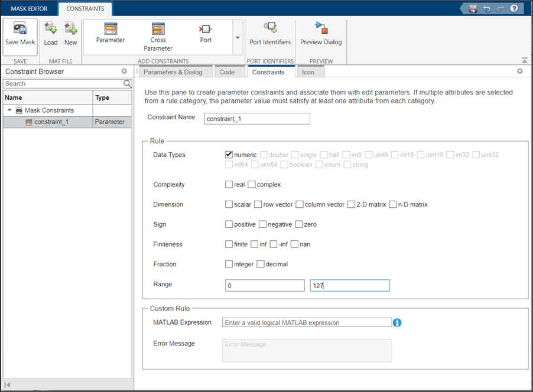Collapse the toolstrip with the arrow icon
Viewport: 533px width, 392px height.
click(525, 60)
